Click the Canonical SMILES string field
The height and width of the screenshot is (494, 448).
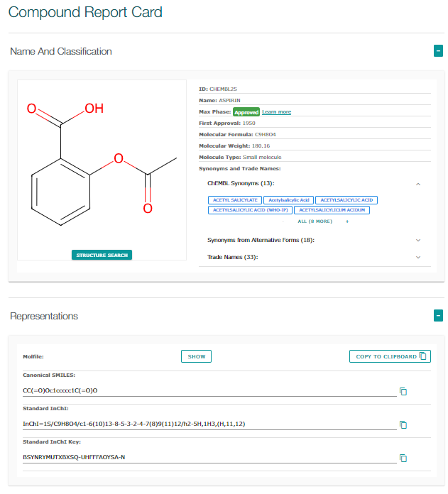[x=209, y=390]
